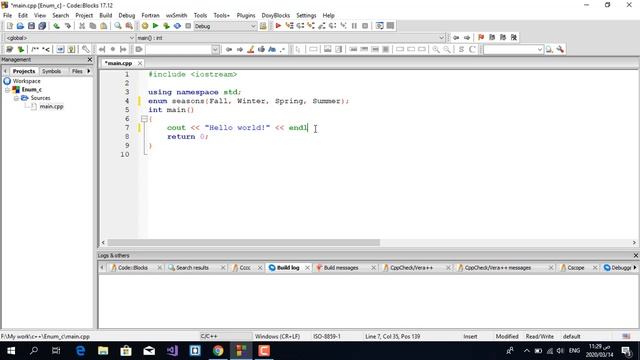640x360 pixels.
Task: Click the Pause debugger icon
Action: [x=354, y=26]
